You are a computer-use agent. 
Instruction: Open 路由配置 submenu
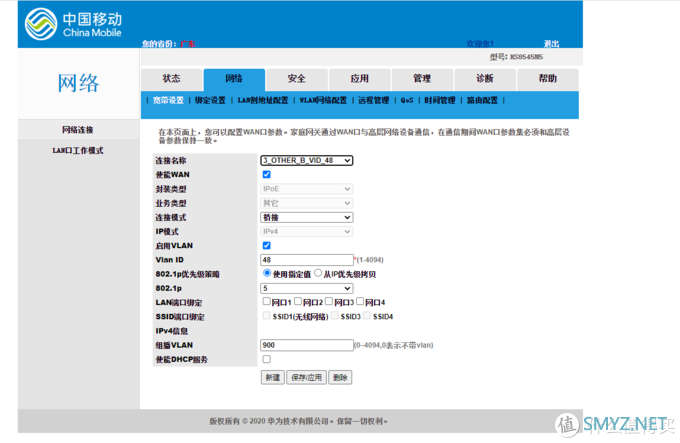tap(482, 101)
